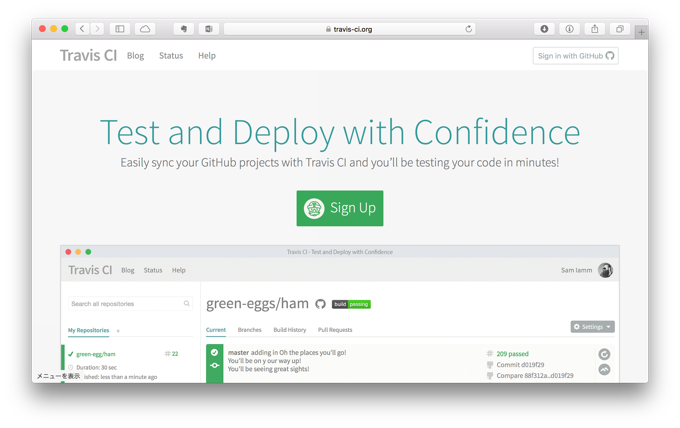Screen dimensions: 680x428
Task: Click the green-eggs/ham repository title
Action: (258, 304)
